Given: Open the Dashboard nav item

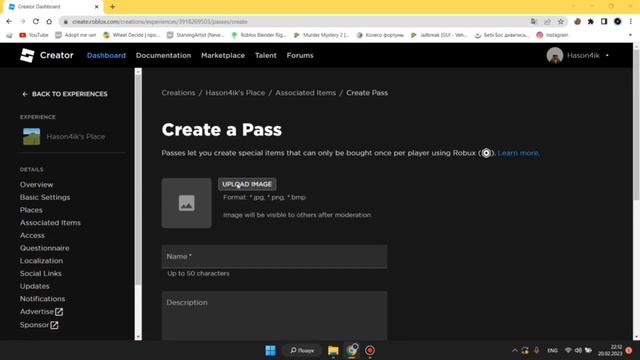Looking at the screenshot, I should [106, 56].
